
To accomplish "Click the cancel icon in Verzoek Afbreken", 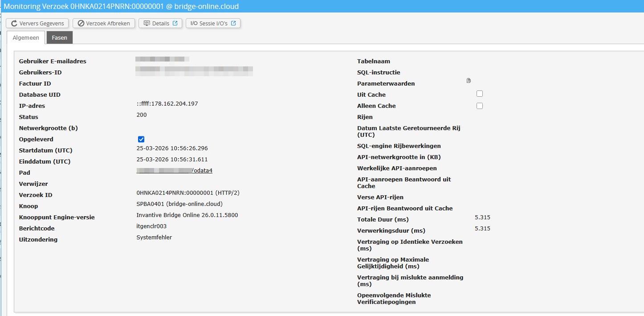I will click(81, 24).
